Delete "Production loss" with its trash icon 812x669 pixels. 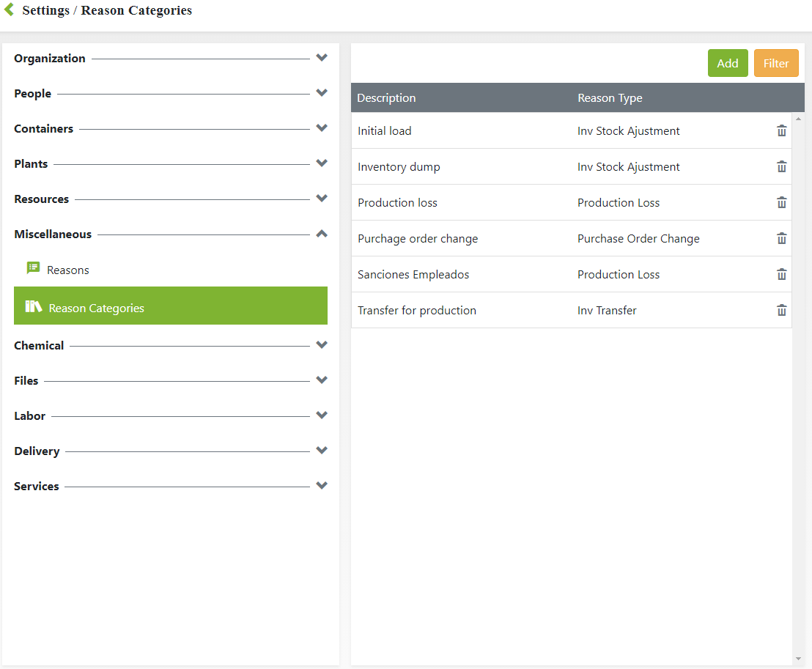(x=781, y=202)
